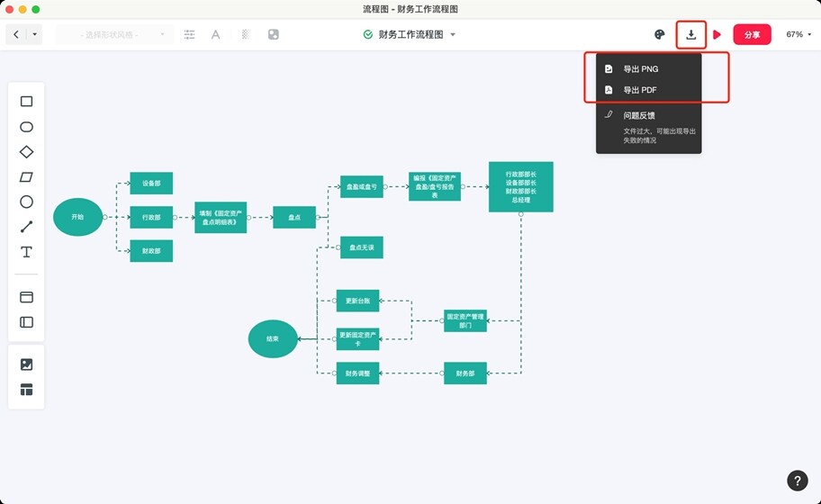Select the 行政部 node
821x504 pixels.
coord(151,217)
